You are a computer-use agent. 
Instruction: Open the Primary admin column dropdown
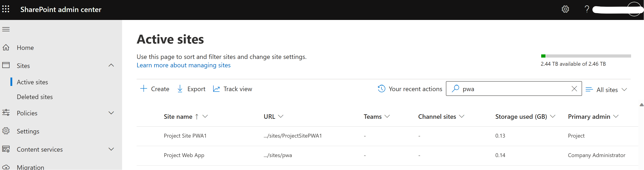616,116
